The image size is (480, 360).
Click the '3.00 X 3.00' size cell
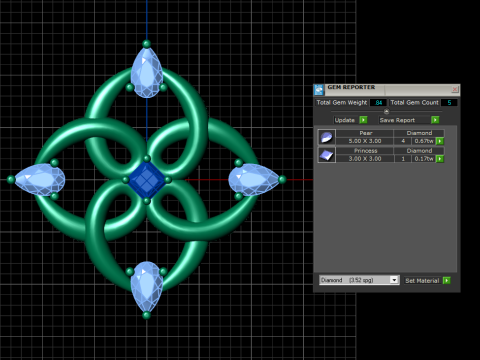365,159
